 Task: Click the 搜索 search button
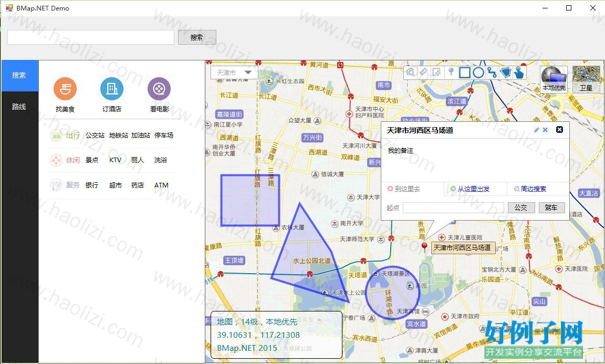pos(197,37)
